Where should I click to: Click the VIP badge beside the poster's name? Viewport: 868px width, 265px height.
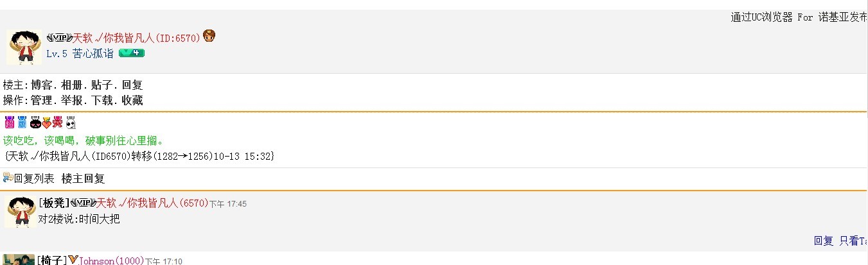click(x=59, y=38)
